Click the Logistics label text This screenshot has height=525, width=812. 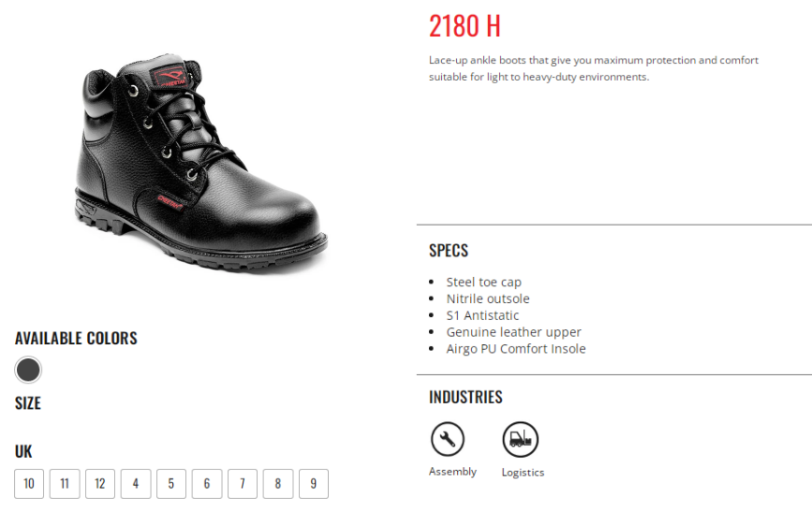click(523, 473)
